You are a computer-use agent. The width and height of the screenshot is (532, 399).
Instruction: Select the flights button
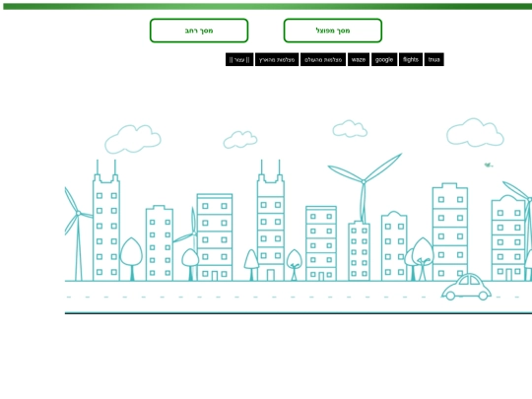point(411,60)
